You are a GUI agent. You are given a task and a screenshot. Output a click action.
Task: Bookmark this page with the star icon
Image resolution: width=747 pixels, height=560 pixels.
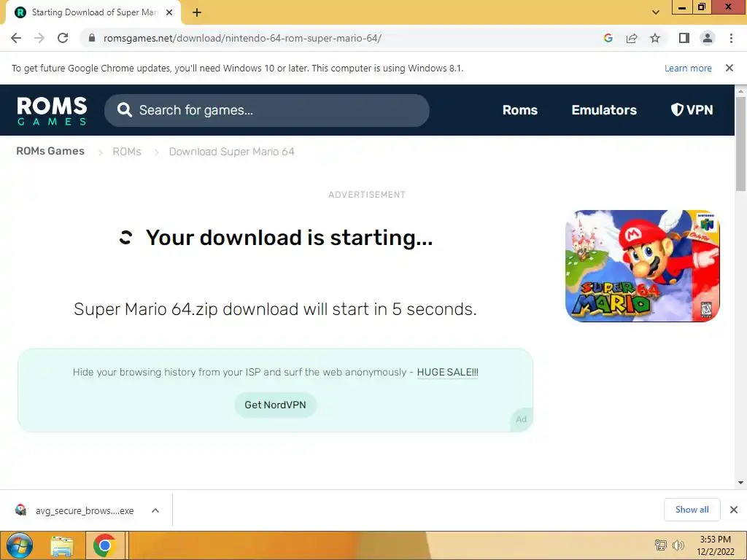655,38
